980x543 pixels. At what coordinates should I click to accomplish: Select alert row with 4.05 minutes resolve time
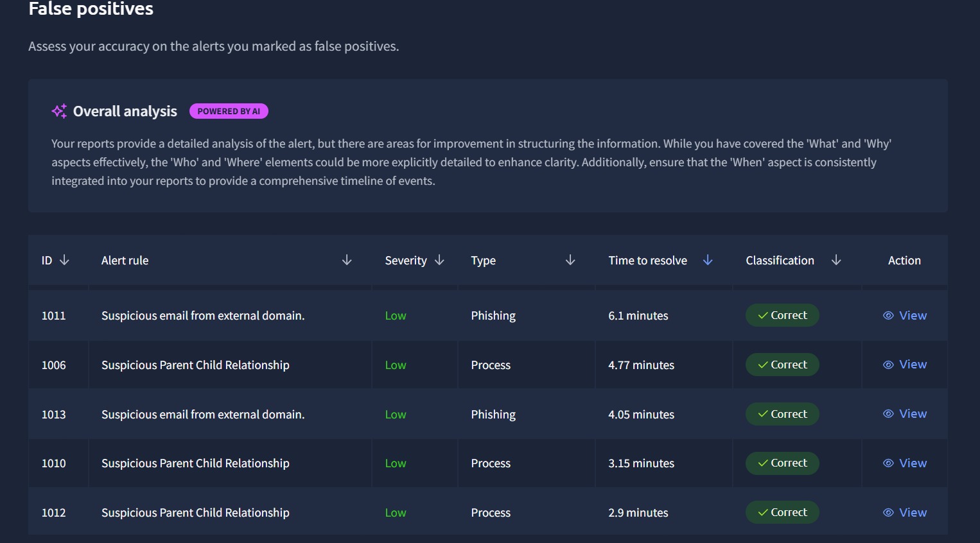pyautogui.click(x=641, y=414)
